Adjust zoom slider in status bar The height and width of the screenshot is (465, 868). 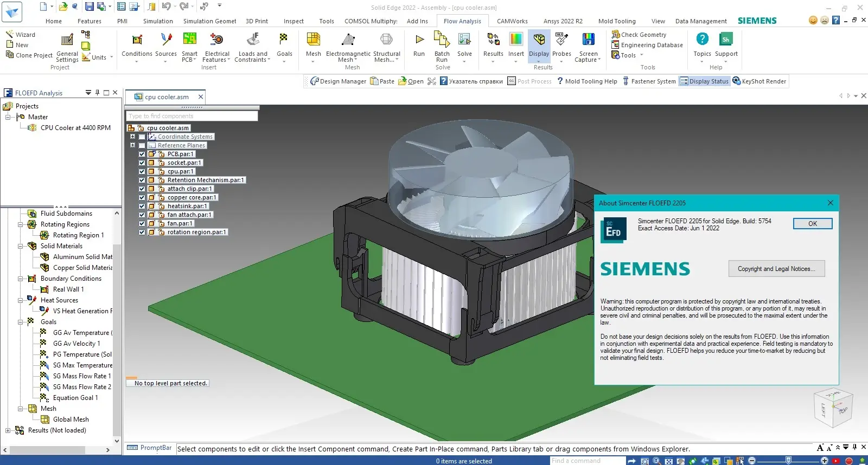[x=788, y=461]
